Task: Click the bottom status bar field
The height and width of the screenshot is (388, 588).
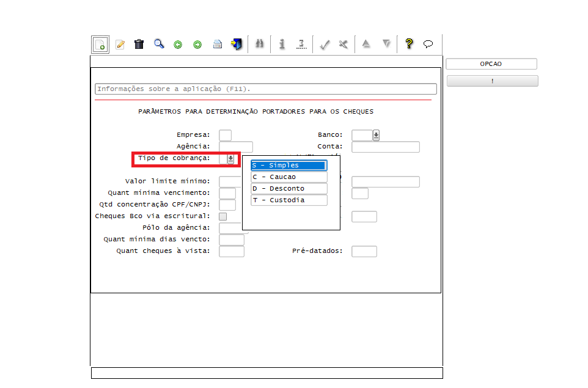Action: (267, 373)
